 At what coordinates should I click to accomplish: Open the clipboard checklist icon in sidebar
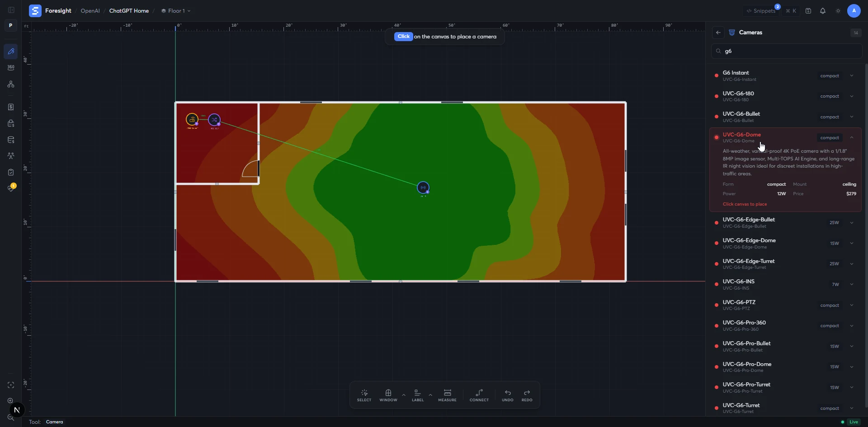tap(11, 172)
